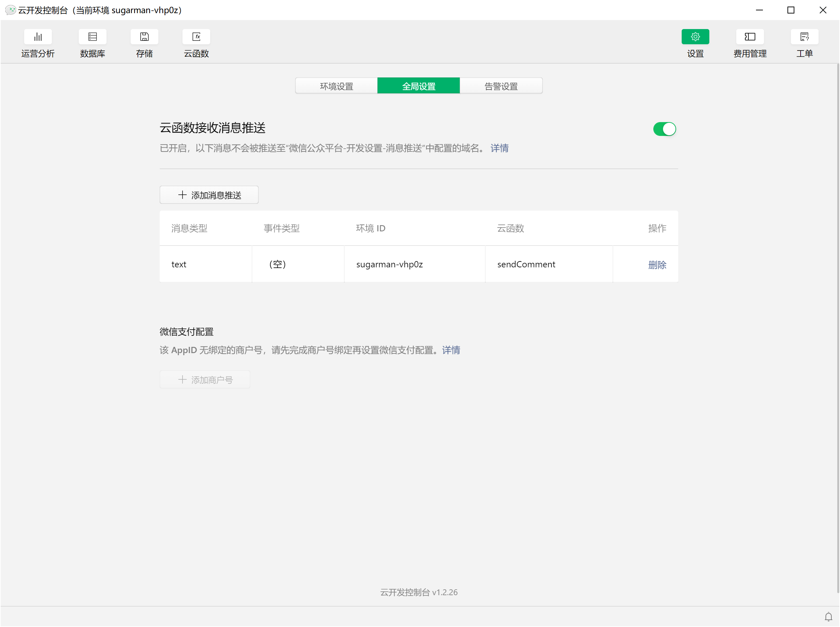Image resolution: width=840 pixels, height=627 pixels.
Task: Open the 云函数 cloud functions icon
Action: coord(196,37)
